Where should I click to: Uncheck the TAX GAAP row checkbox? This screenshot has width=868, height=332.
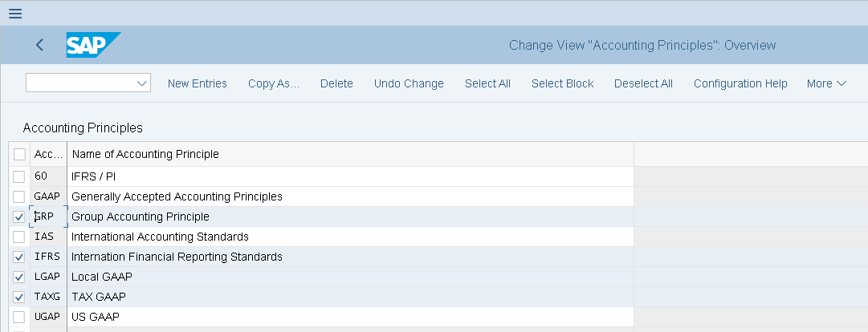(x=19, y=297)
